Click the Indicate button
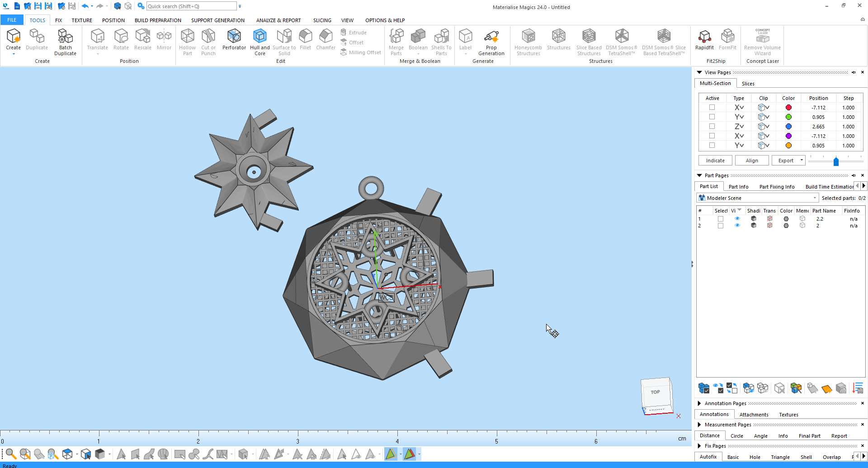 [715, 161]
